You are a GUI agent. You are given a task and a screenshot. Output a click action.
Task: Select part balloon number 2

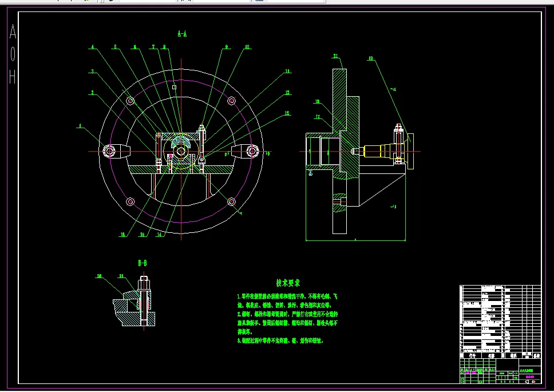93,93
